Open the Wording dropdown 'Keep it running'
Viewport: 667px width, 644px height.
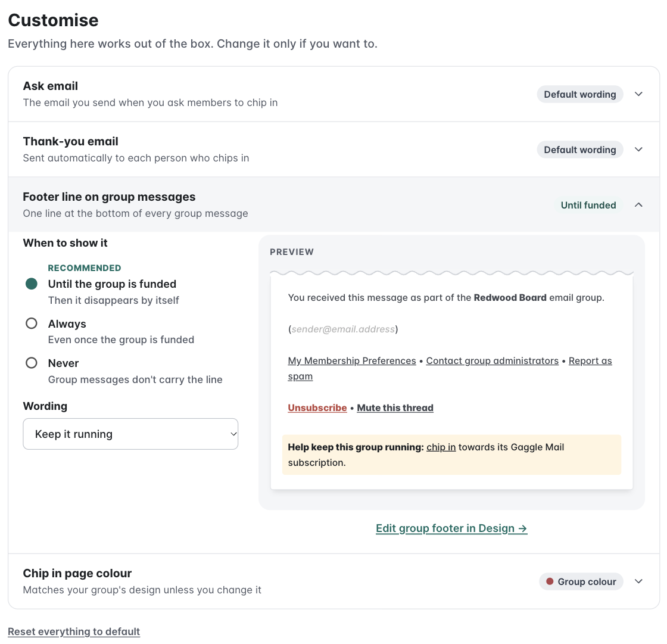coord(130,434)
